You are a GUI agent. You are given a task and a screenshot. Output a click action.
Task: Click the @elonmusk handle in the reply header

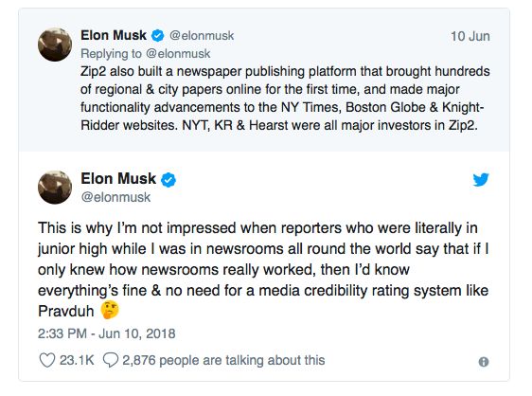point(202,36)
